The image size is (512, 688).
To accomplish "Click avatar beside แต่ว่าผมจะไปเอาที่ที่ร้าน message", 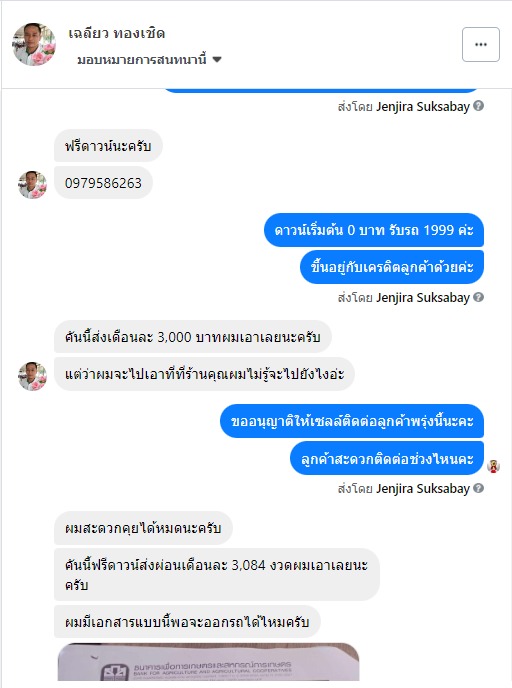I will (32, 376).
